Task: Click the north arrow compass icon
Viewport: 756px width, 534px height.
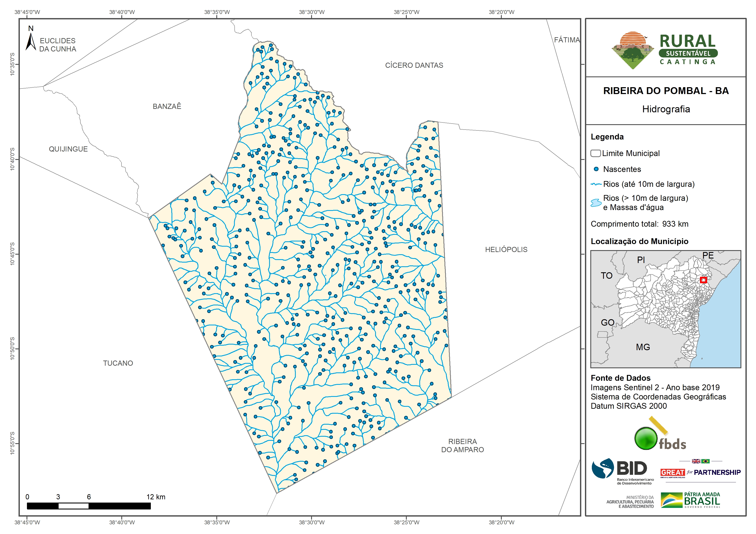Action: pyautogui.click(x=31, y=42)
